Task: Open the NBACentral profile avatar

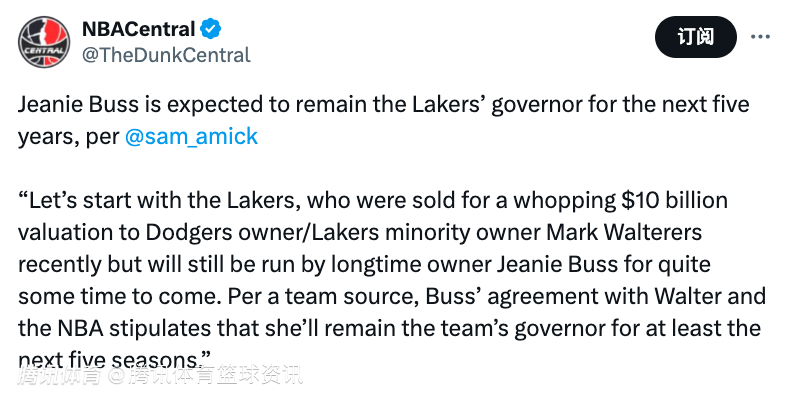Action: pos(44,42)
